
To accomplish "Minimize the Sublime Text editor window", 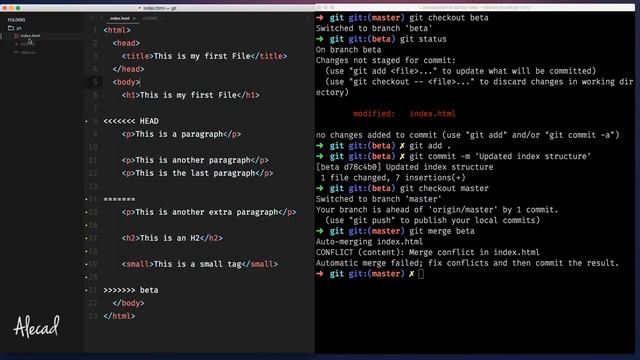I will coord(11,8).
